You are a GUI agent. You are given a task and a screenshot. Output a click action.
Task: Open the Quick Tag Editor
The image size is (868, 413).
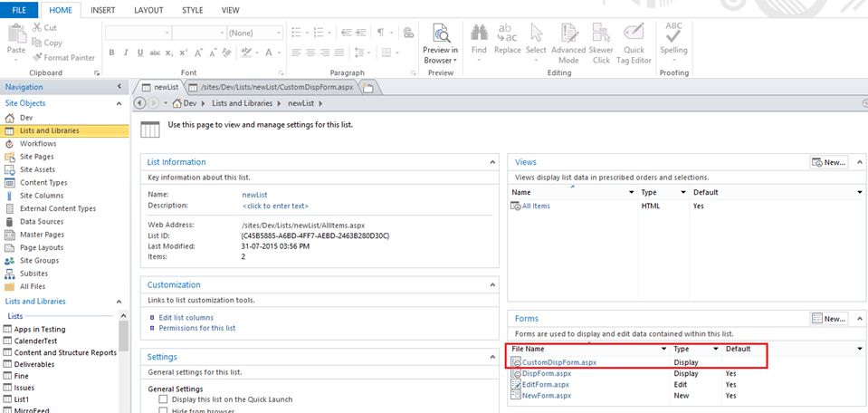pyautogui.click(x=634, y=44)
